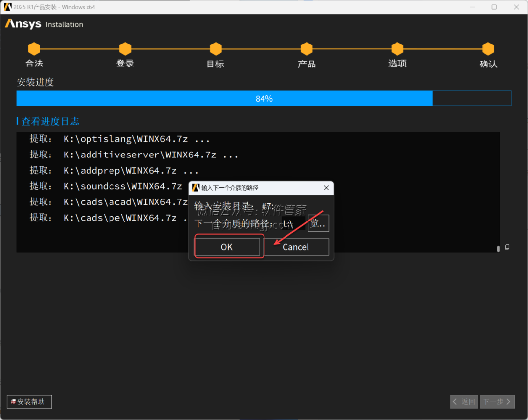Go to the 目标 step hexagon
The width and height of the screenshot is (528, 420).
coord(216,49)
